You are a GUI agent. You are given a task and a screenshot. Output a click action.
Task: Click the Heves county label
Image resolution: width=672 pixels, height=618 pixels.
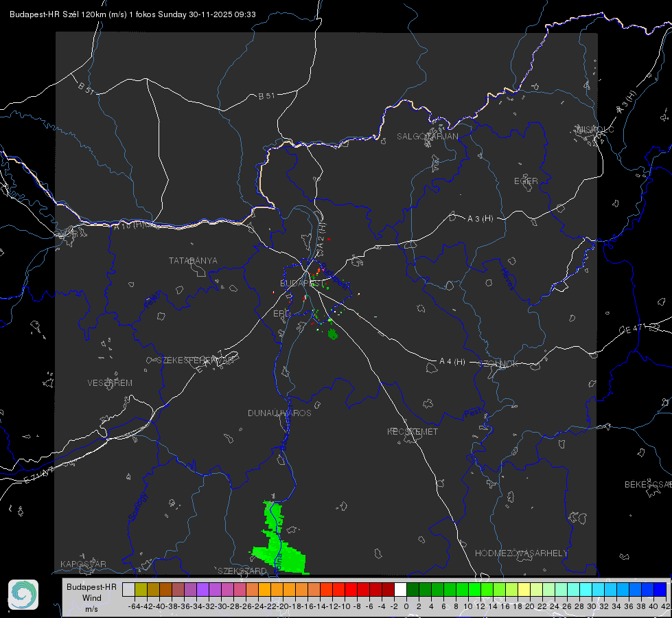508,279
